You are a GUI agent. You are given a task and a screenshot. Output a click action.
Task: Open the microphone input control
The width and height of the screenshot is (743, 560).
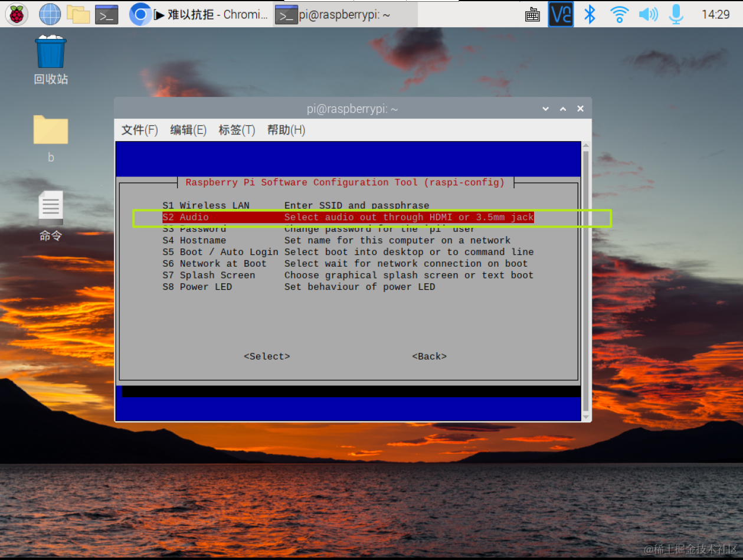point(676,14)
